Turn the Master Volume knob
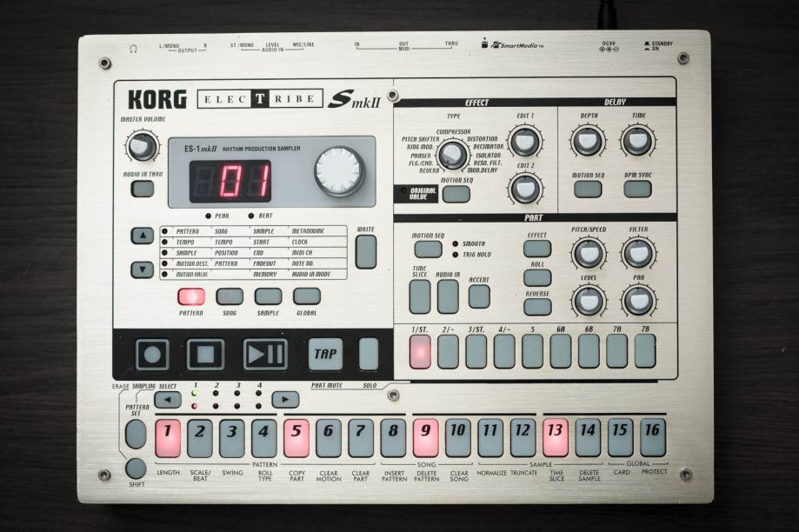799x532 pixels. tap(142, 146)
